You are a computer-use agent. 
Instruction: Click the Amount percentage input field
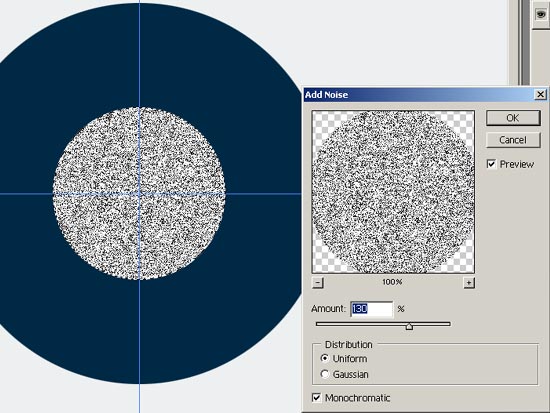pos(371,309)
